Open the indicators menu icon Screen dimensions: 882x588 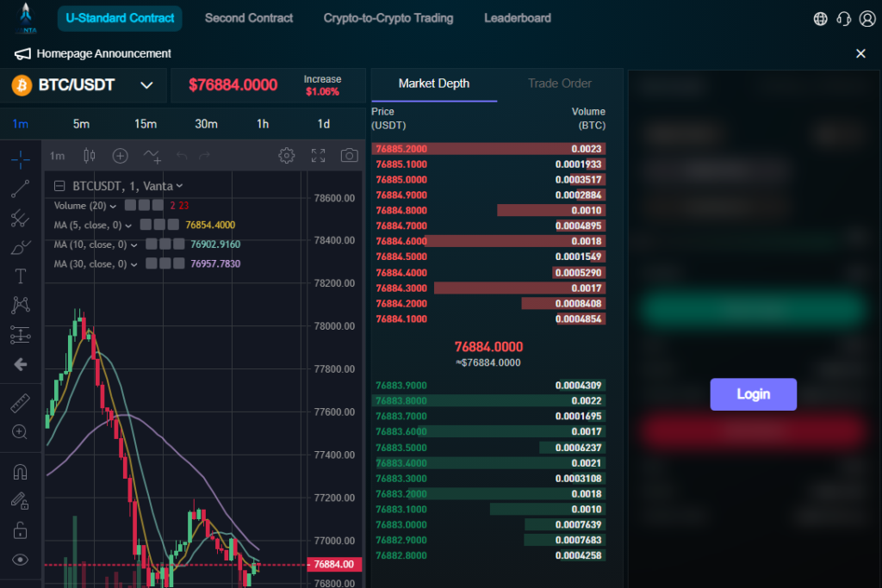[x=152, y=156]
